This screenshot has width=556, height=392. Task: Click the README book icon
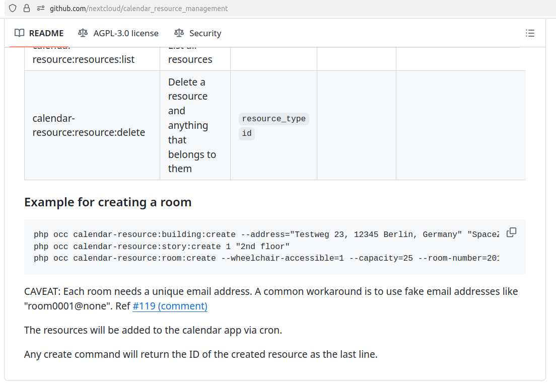(x=20, y=33)
